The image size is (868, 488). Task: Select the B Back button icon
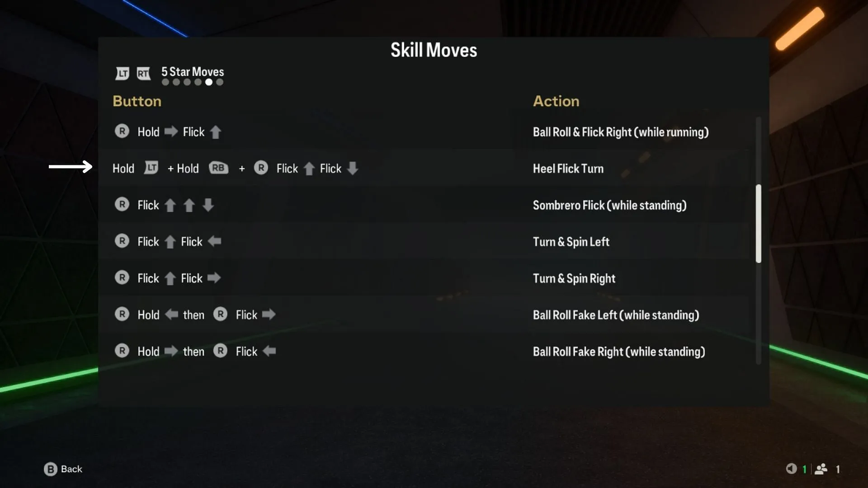tap(50, 469)
